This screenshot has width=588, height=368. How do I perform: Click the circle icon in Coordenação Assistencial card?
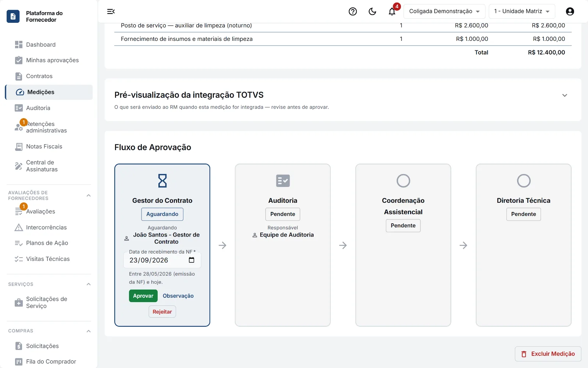[x=403, y=181]
